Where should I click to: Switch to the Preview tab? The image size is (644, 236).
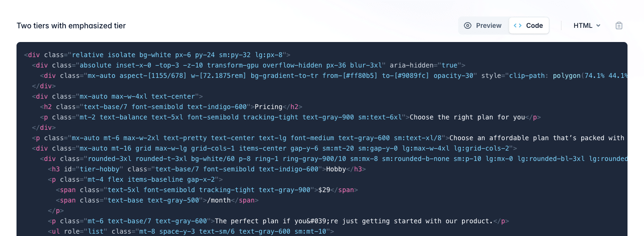click(488, 25)
